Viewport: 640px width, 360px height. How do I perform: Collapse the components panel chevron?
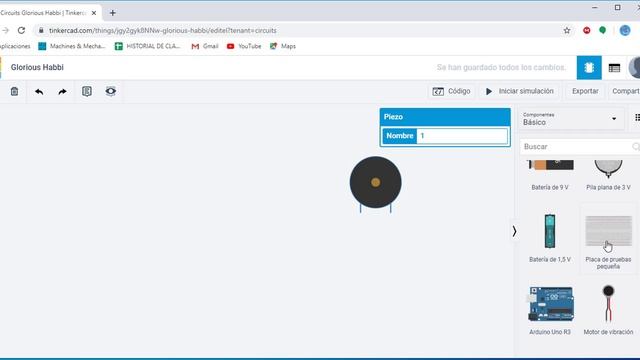pos(514,231)
